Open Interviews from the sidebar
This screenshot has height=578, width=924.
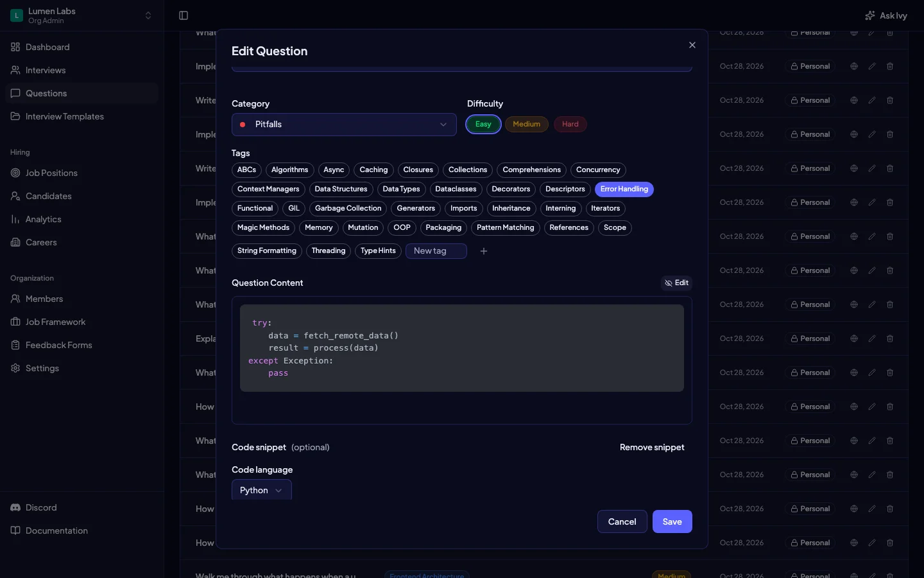click(x=81, y=70)
